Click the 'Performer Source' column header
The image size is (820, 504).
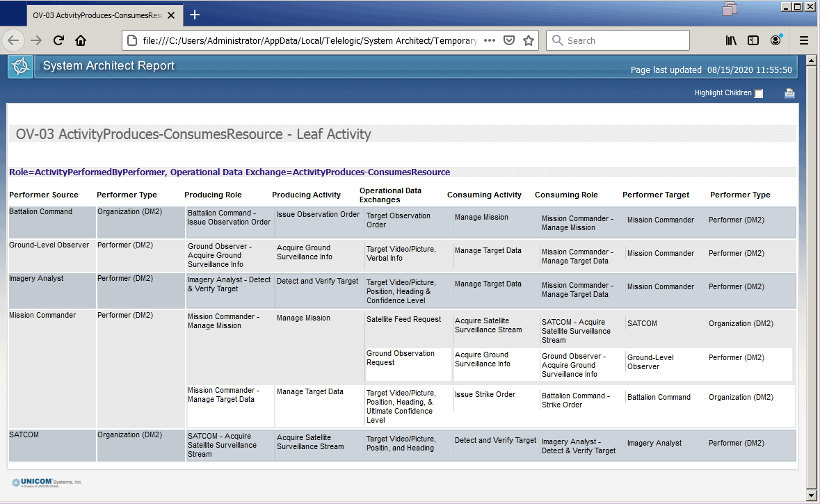(x=43, y=195)
